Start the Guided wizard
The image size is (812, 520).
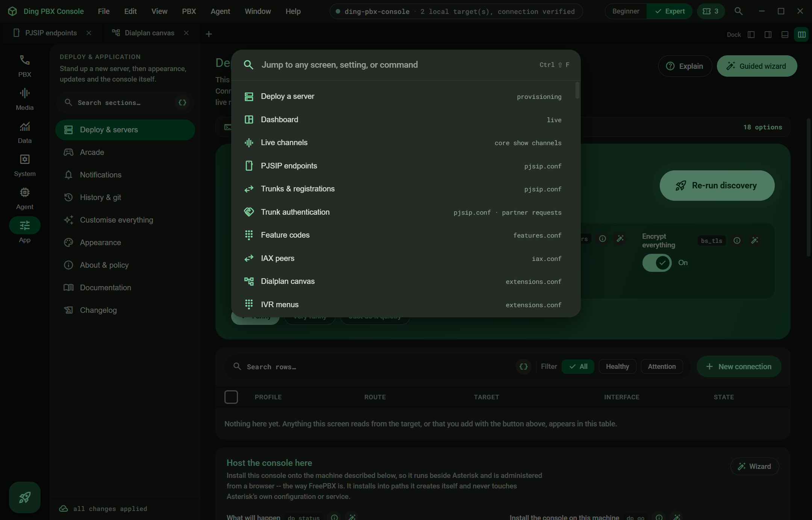pyautogui.click(x=757, y=66)
